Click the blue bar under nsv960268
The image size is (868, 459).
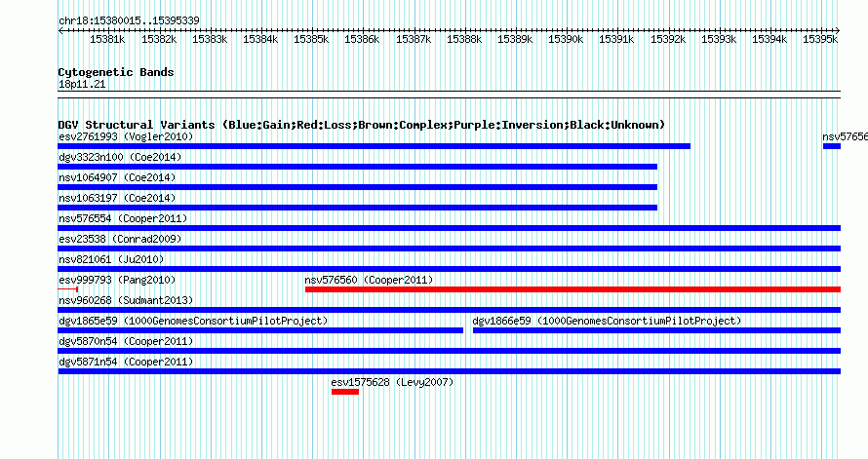[x=450, y=310]
